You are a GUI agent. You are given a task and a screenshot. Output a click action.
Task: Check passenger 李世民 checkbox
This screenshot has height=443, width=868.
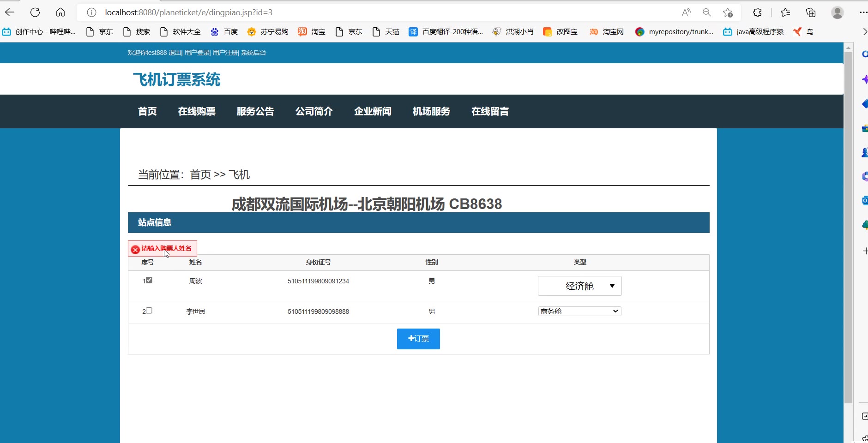[149, 311]
